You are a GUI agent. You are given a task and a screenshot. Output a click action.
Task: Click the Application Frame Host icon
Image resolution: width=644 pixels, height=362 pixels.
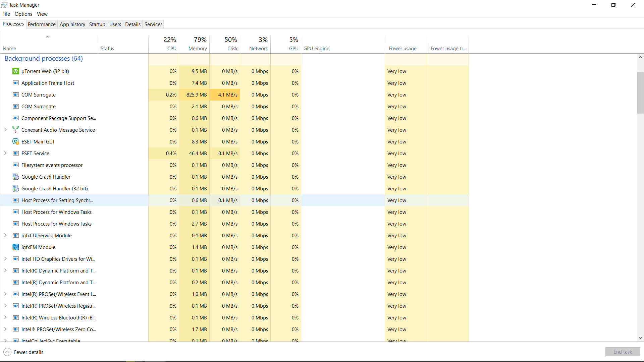15,83
